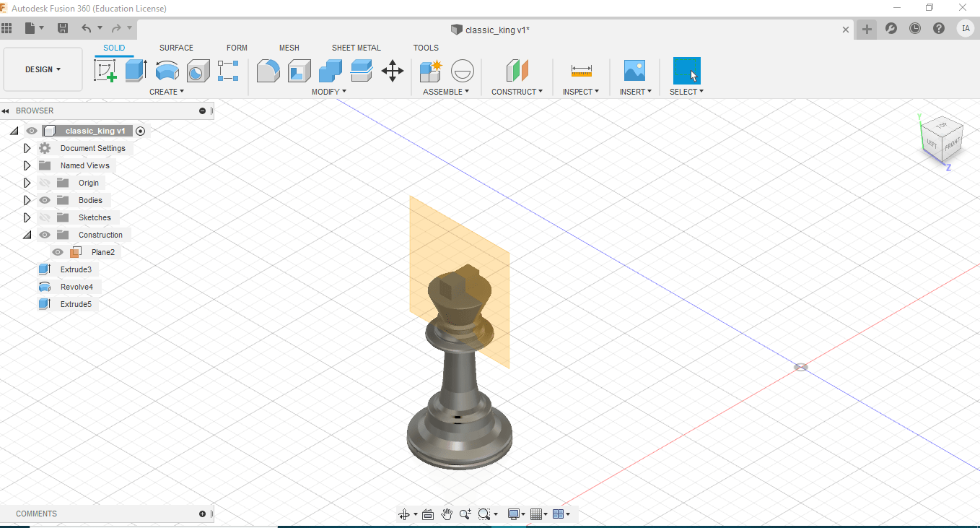Image resolution: width=980 pixels, height=528 pixels.
Task: Redo the last undone action
Action: [116, 28]
